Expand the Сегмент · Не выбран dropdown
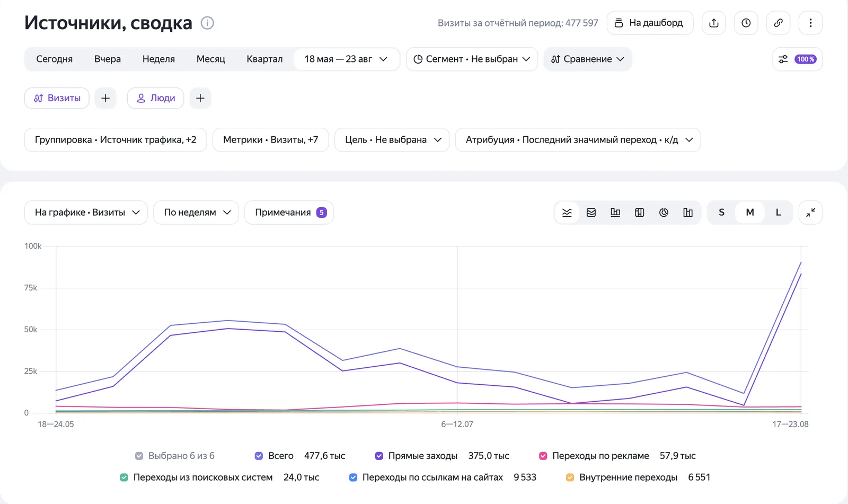 coord(472,59)
